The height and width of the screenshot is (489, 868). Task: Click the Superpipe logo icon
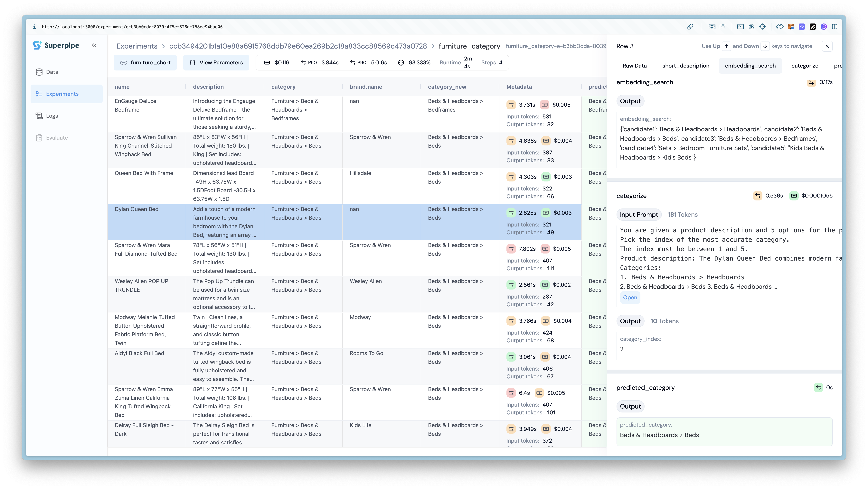(37, 45)
